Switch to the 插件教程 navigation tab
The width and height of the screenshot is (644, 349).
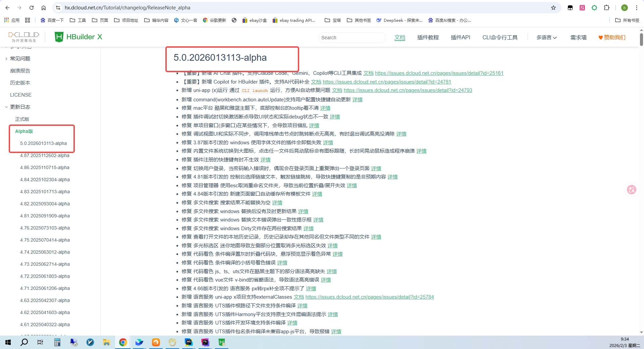click(x=428, y=38)
